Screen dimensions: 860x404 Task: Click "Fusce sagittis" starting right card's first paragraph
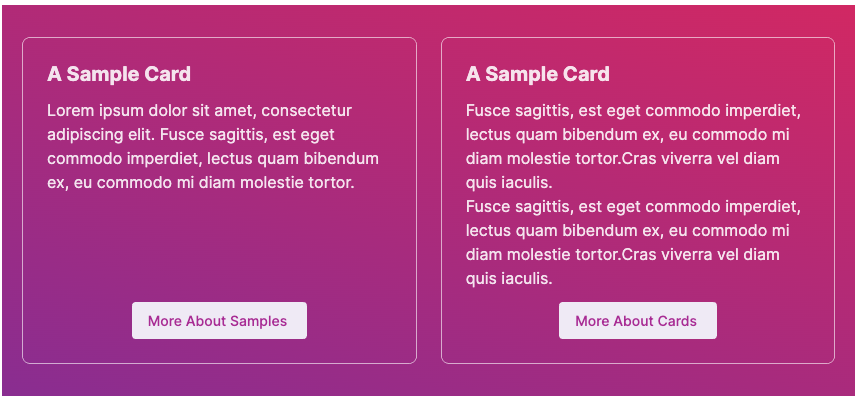(x=518, y=110)
